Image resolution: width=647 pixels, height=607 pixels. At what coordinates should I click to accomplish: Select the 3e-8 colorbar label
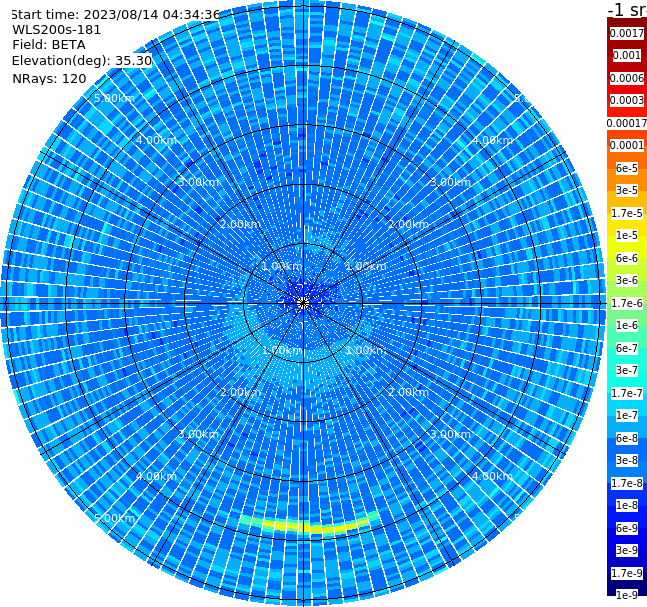coord(627,460)
